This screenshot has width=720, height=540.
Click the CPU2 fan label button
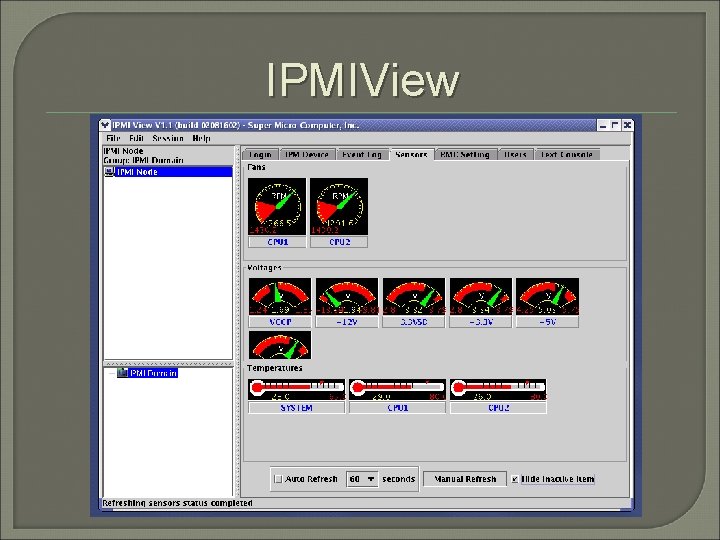click(339, 242)
